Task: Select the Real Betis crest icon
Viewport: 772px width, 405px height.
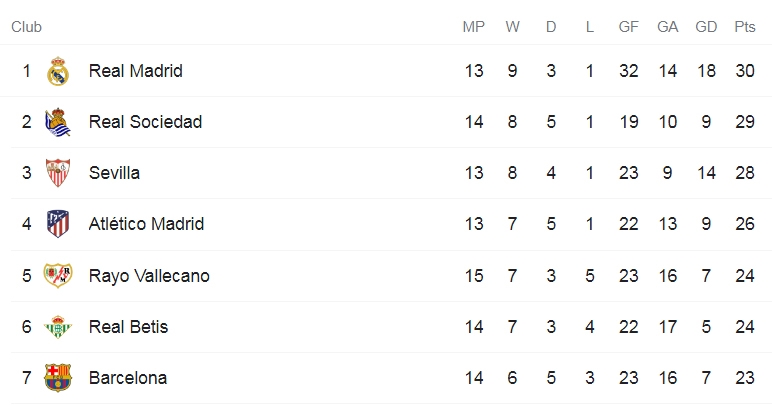Action: tap(58, 327)
